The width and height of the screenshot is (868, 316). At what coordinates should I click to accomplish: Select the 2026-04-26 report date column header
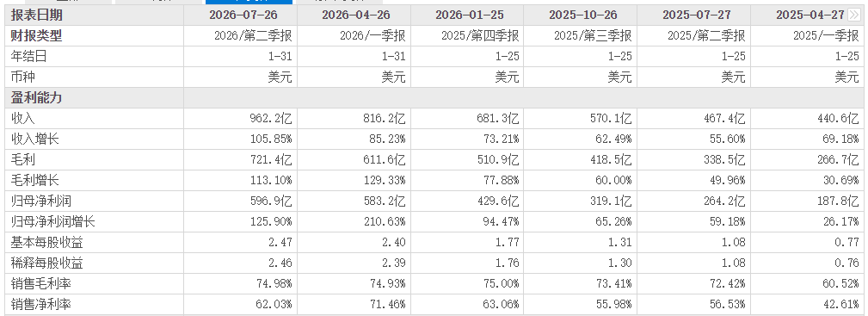click(x=356, y=15)
